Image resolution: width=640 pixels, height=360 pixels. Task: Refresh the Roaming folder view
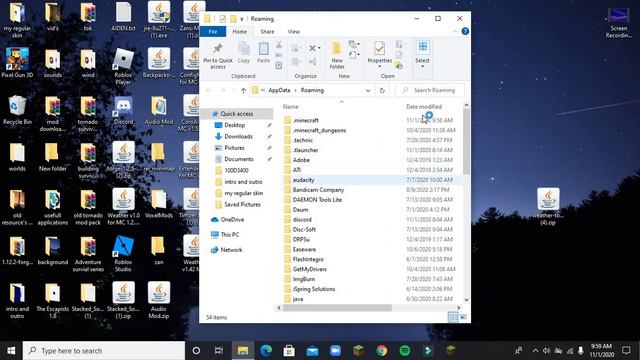coord(382,90)
